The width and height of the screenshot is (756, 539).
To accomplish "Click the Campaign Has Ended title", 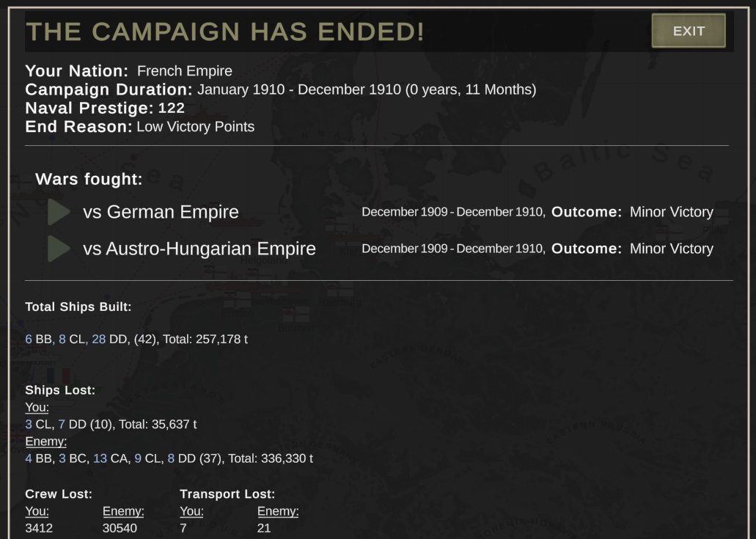I will click(225, 32).
